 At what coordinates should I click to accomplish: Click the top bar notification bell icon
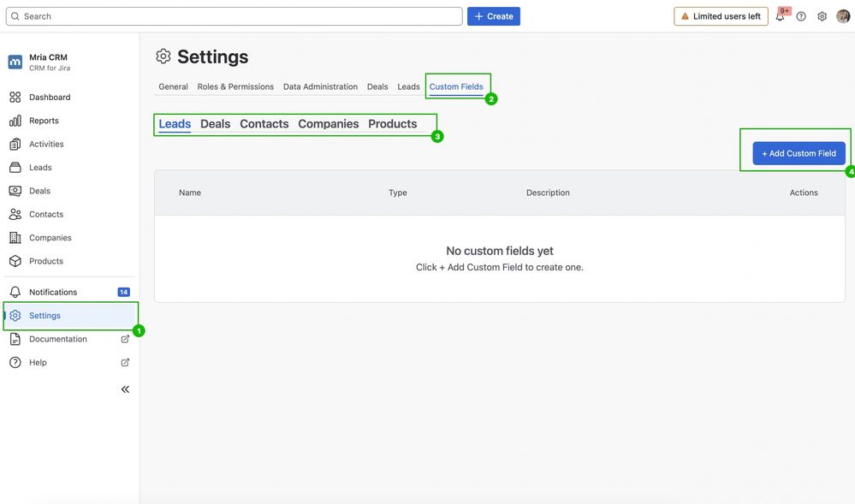pos(781,16)
